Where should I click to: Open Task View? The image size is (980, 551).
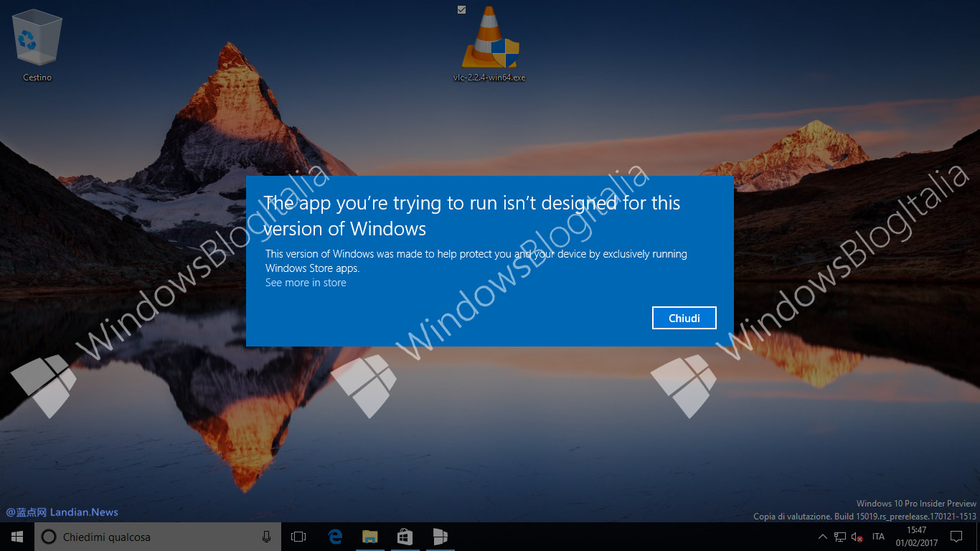(x=298, y=536)
